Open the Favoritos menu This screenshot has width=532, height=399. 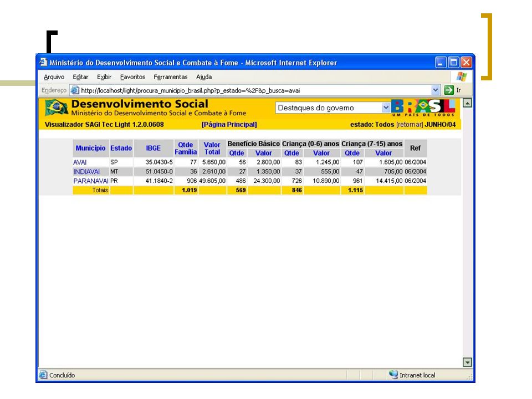click(132, 77)
